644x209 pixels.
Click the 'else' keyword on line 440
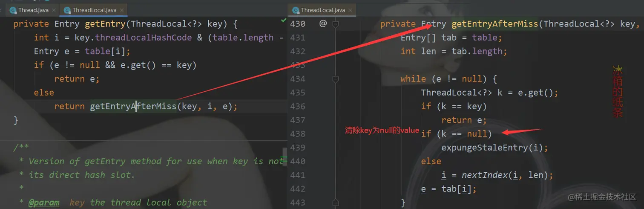[431, 161]
